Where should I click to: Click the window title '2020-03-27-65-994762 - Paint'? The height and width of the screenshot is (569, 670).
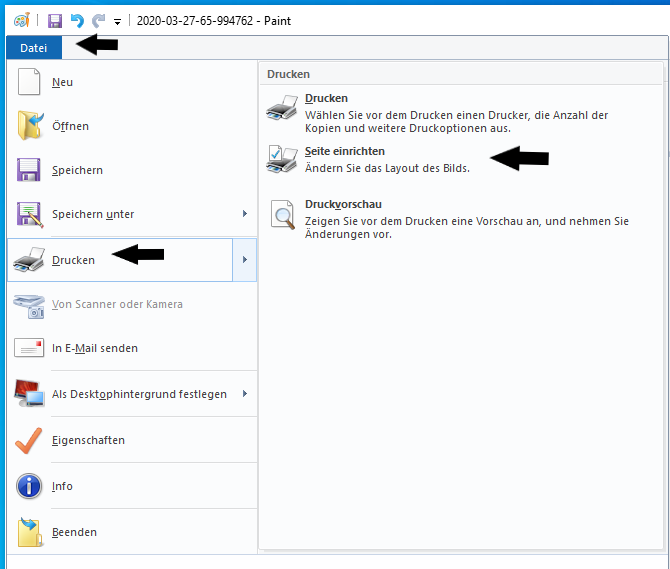[x=214, y=21]
